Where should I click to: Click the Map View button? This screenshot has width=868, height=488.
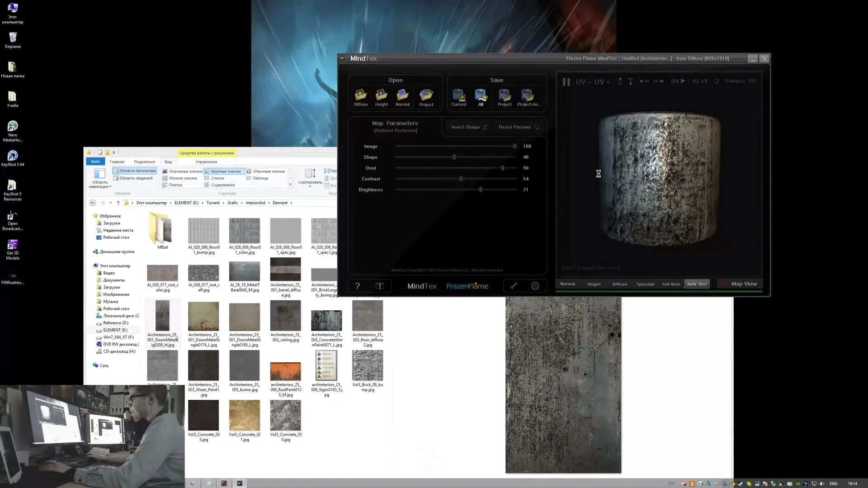pyautogui.click(x=740, y=284)
